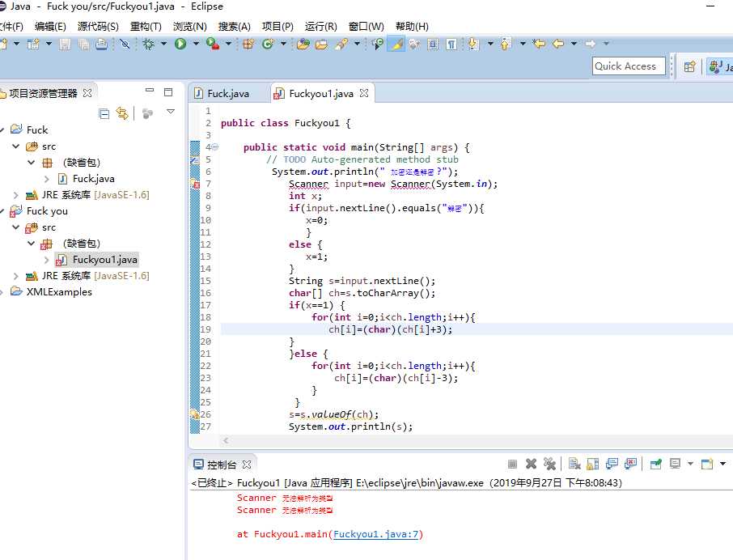Minimize the project explorer panel
Viewport: 733px width, 560px height.
(x=150, y=90)
